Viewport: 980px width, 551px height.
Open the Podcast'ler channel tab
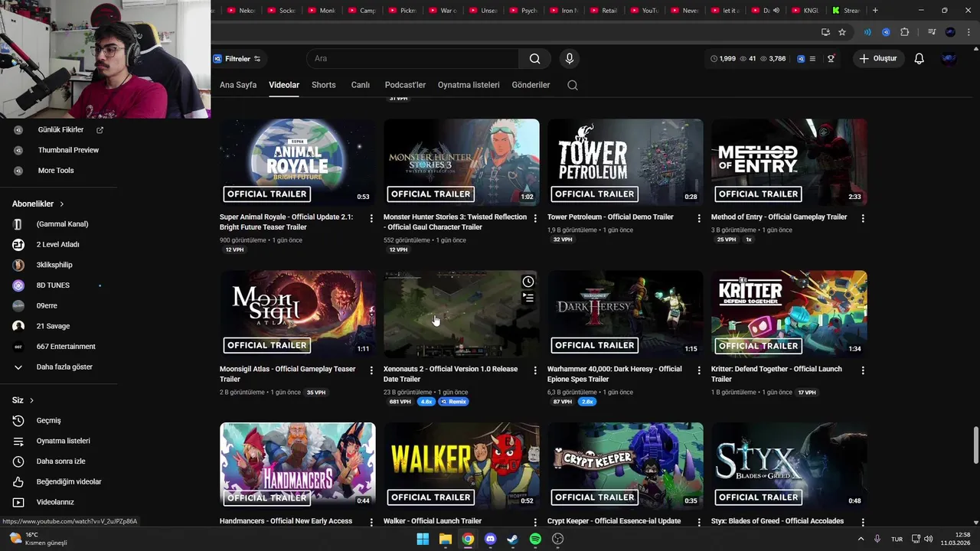[405, 85]
